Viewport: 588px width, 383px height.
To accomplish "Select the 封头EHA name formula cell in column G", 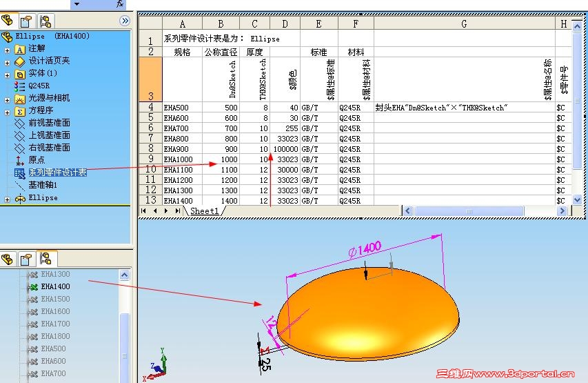I will (464, 108).
